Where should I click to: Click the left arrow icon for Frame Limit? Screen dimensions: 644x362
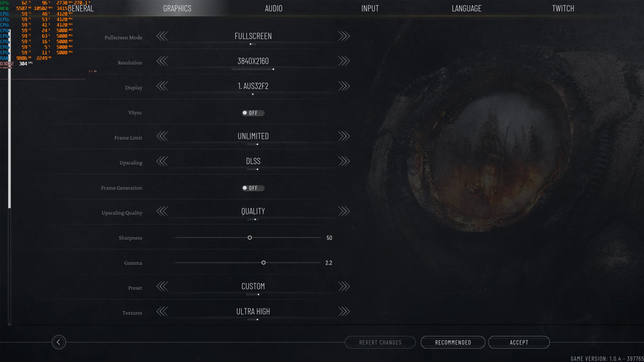coord(162,136)
